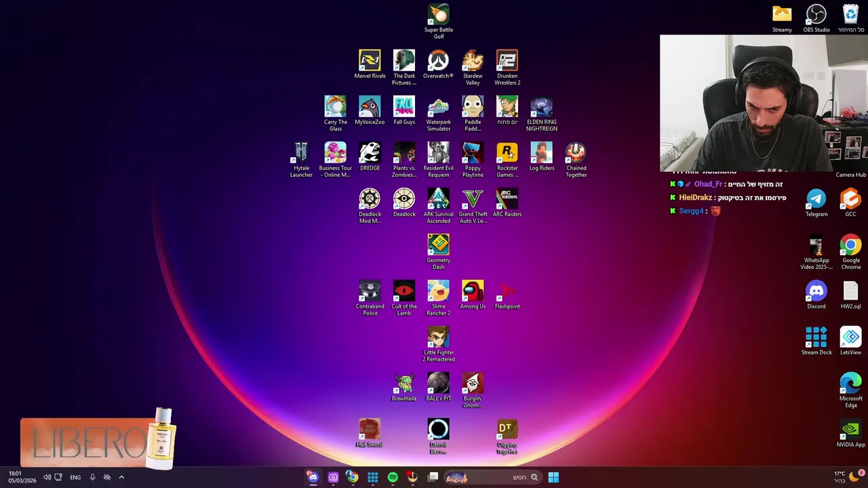Open the Discord desktop shortcut
This screenshot has width=868, height=488.
point(816,295)
